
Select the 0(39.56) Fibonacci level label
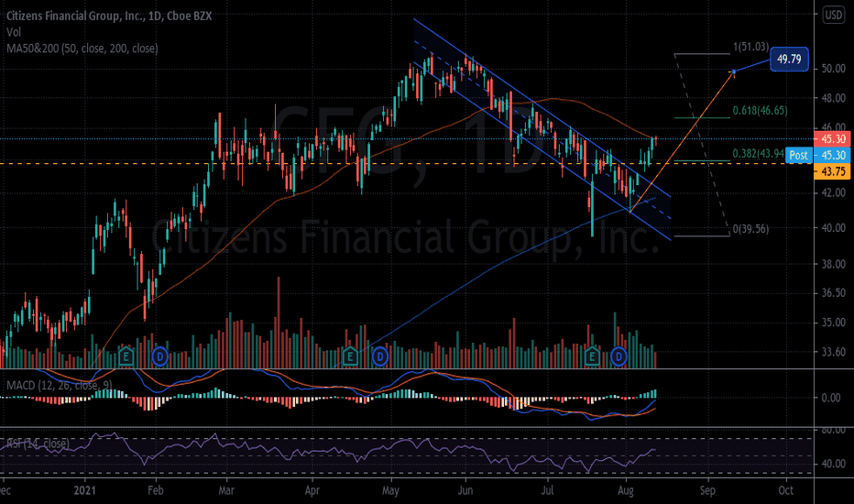click(x=751, y=229)
